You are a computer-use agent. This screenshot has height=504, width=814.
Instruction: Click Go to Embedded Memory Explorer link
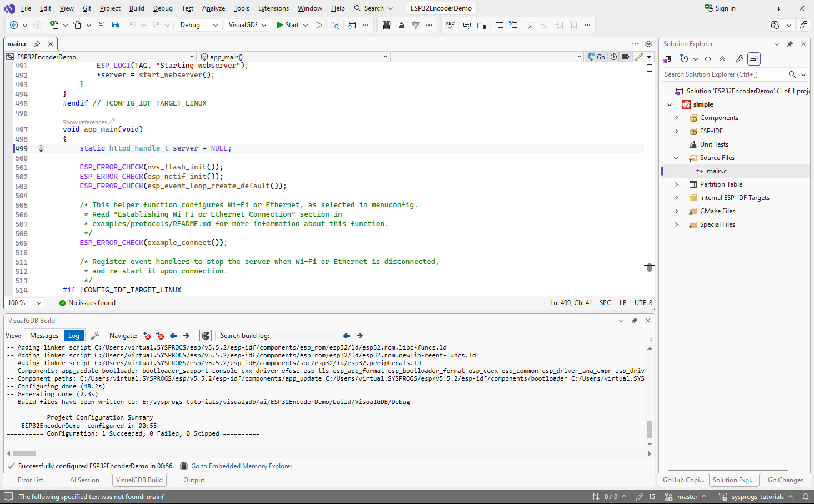(242, 466)
